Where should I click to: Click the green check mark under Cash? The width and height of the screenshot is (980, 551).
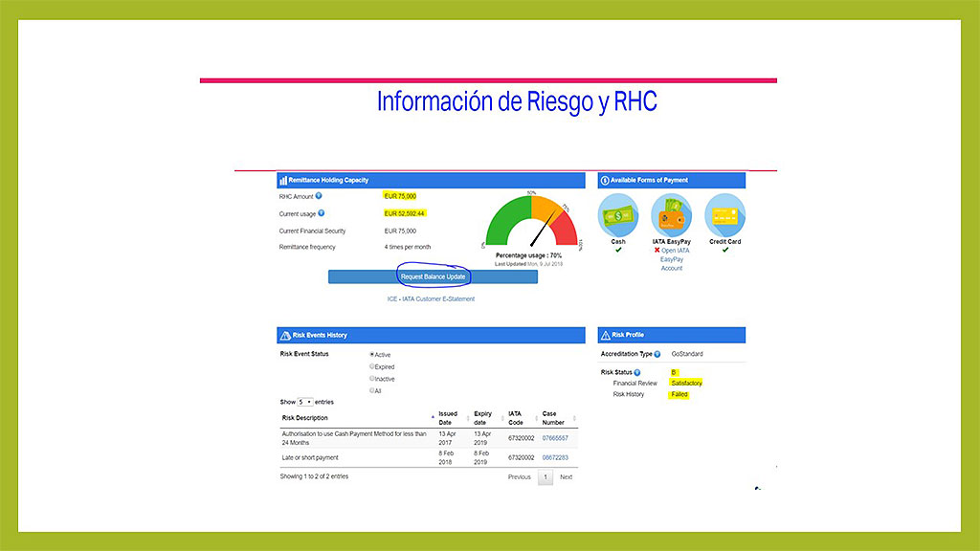pos(618,250)
